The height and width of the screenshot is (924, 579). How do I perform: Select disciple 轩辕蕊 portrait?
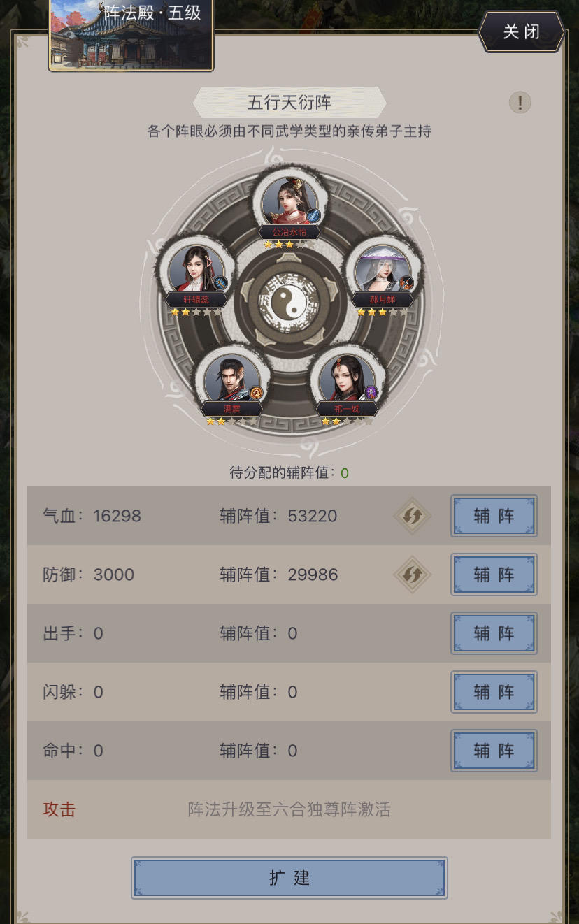click(x=196, y=269)
